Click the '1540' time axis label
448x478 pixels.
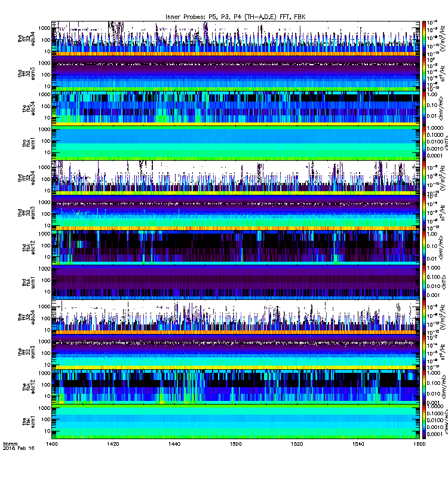tap(358, 444)
